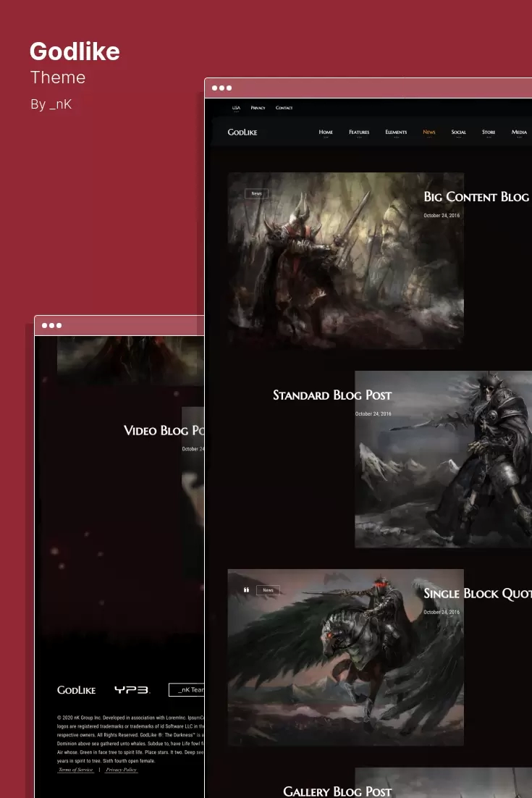The width and height of the screenshot is (532, 798).
Task: Open the Media nav menu
Action: (519, 132)
